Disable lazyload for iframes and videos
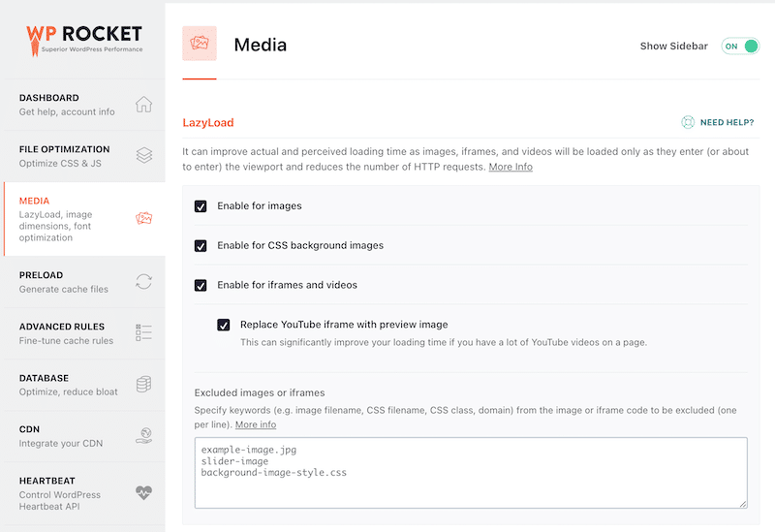This screenshot has width=775, height=532. click(x=201, y=286)
